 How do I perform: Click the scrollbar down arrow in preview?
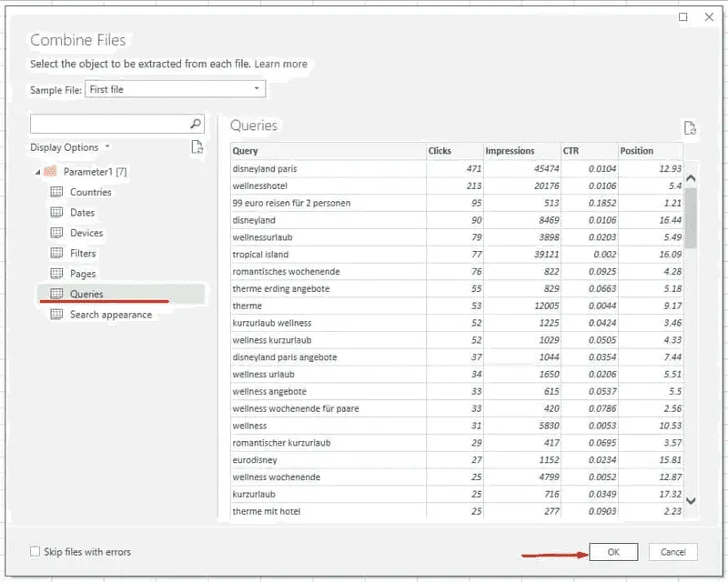690,500
